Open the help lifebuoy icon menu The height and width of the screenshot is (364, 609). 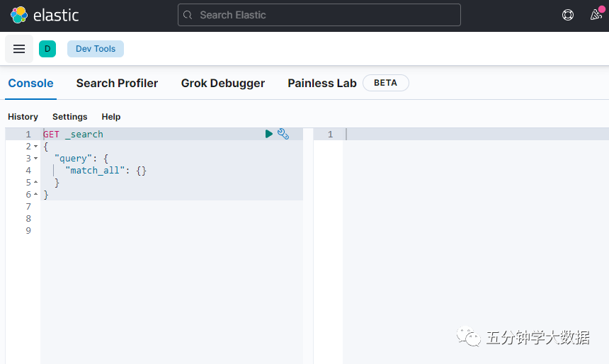(x=568, y=15)
